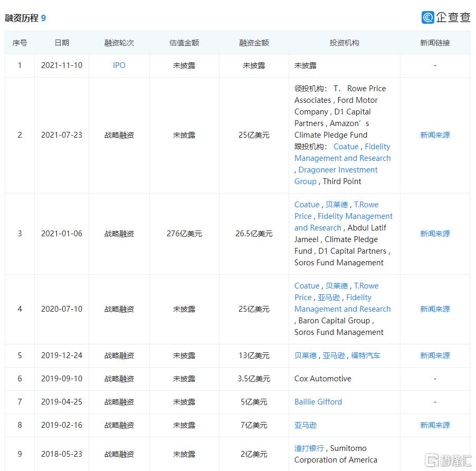Screen dimensions: 476x471
Task: Click 战略融资 in the 2019-09-10 row
Action: pos(119,379)
